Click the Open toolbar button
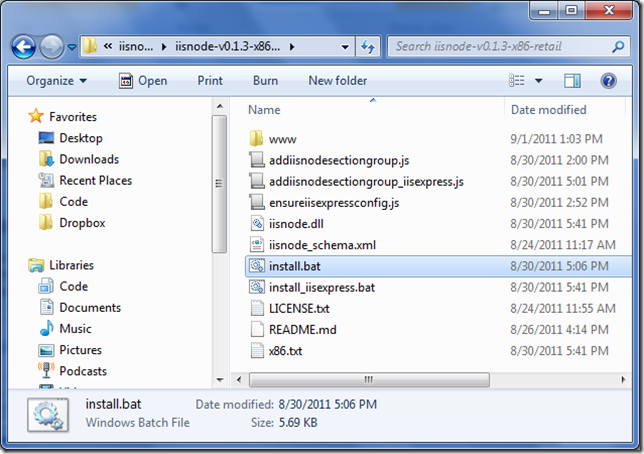Image resolution: width=644 pixels, height=454 pixels. 143,81
